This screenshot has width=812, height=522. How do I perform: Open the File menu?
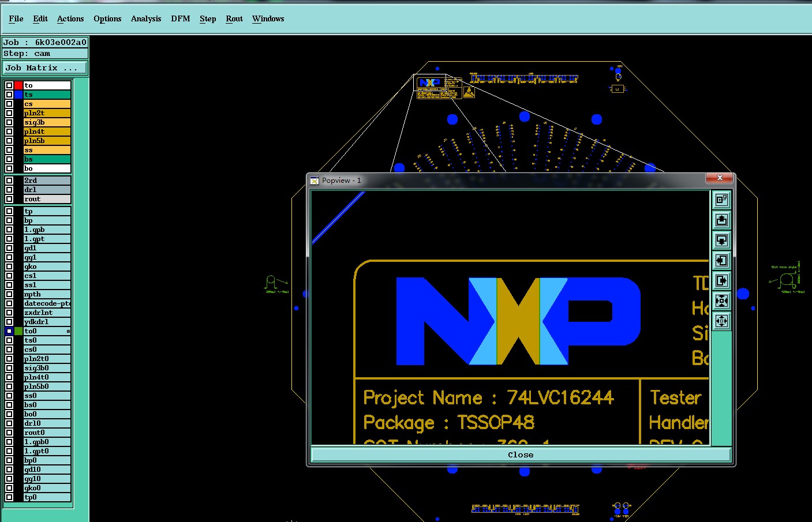tap(16, 18)
